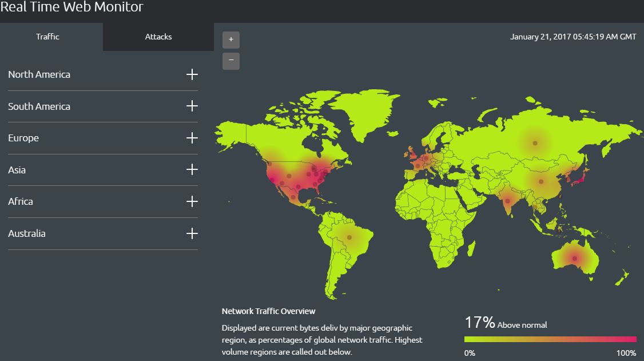Expand the Asia region details

pyautogui.click(x=192, y=170)
